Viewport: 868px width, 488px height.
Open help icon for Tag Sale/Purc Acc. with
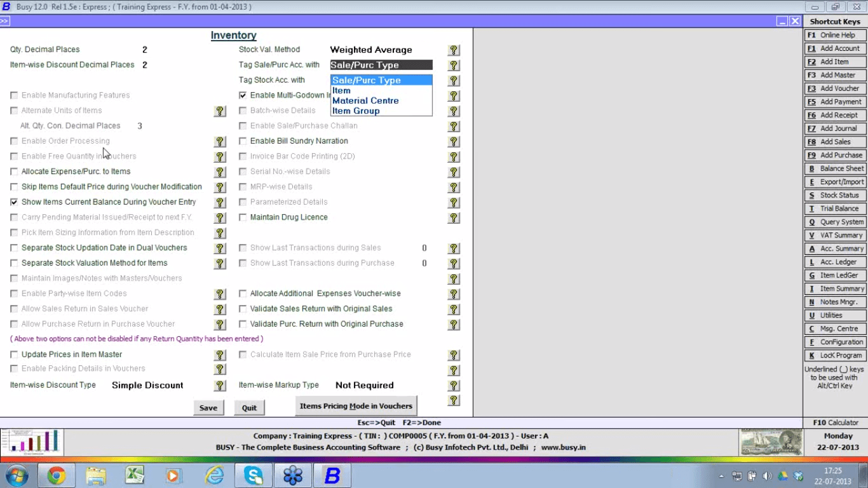pyautogui.click(x=454, y=65)
